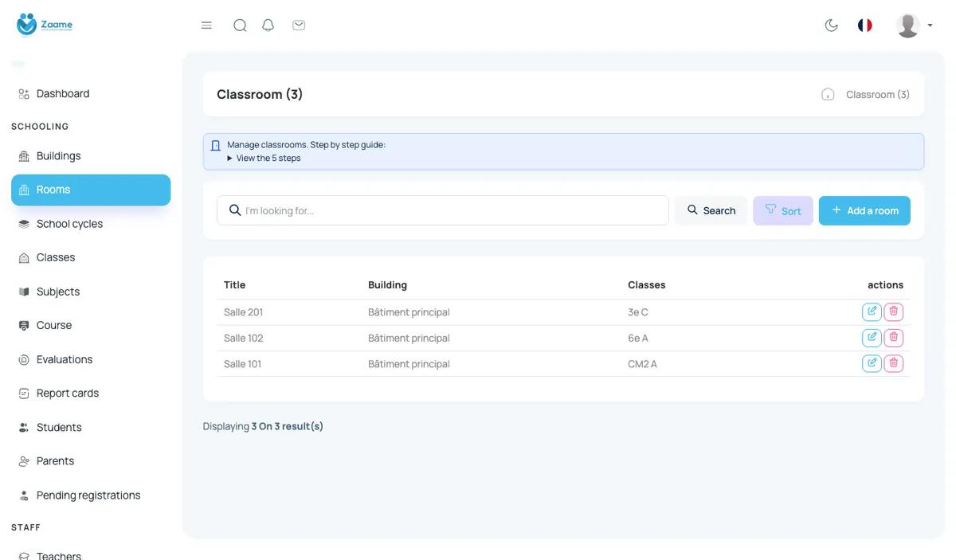Open Teachers in sidebar
This screenshot has height=560, width=956.
91,556
